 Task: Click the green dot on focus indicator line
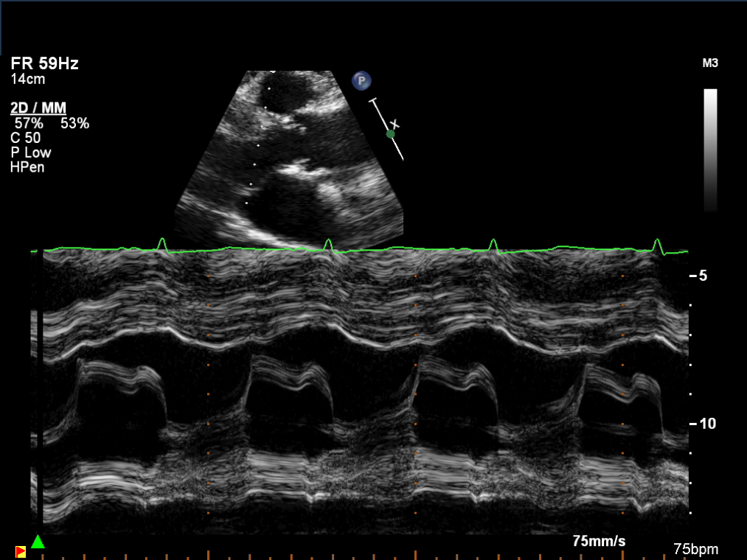coord(390,133)
